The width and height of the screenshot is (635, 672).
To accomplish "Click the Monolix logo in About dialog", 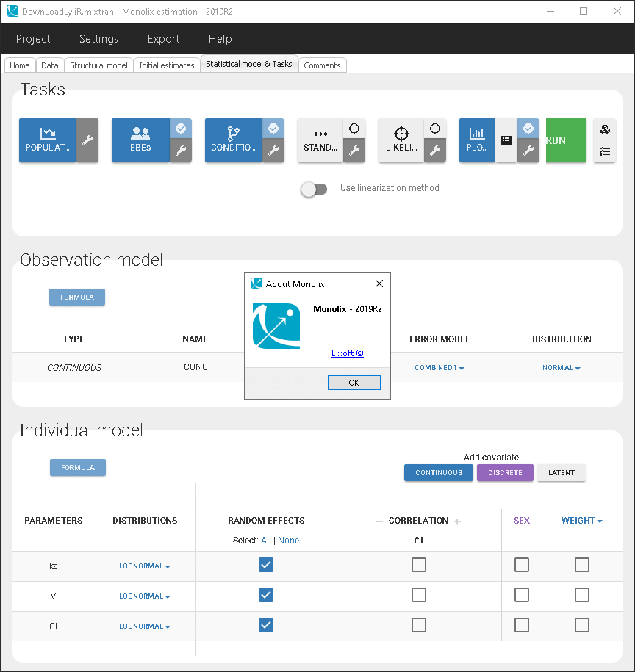I will 276,325.
